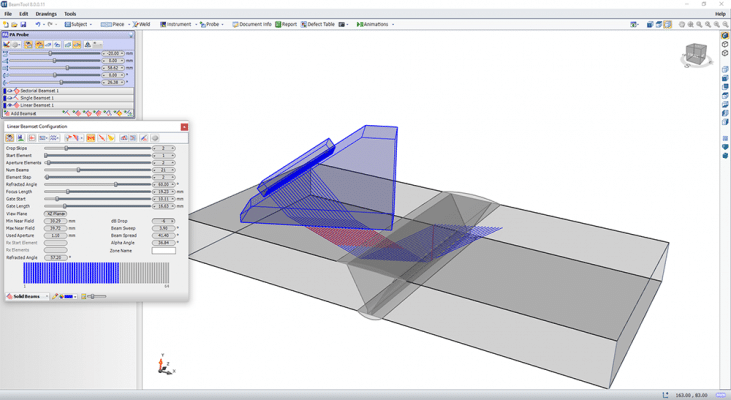This screenshot has width=731, height=400.
Task: Open the Drawings menu
Action: [46, 14]
